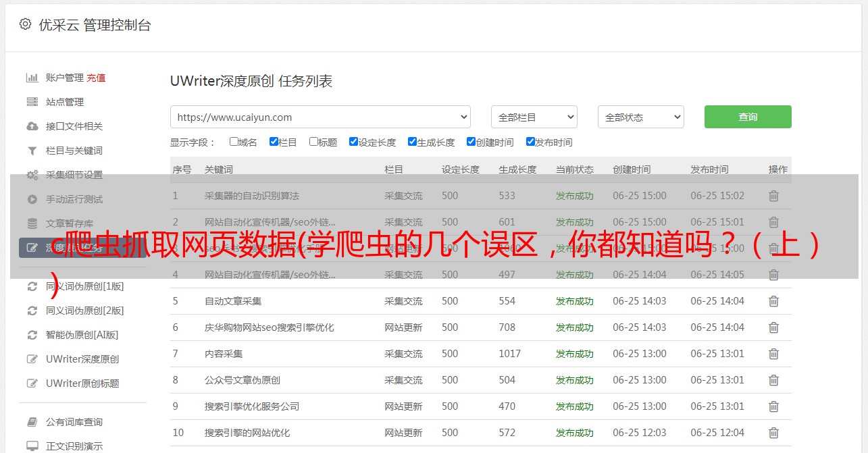
Task: Open 同义词伪原创[1版] in the sidebar
Action: tap(85, 286)
